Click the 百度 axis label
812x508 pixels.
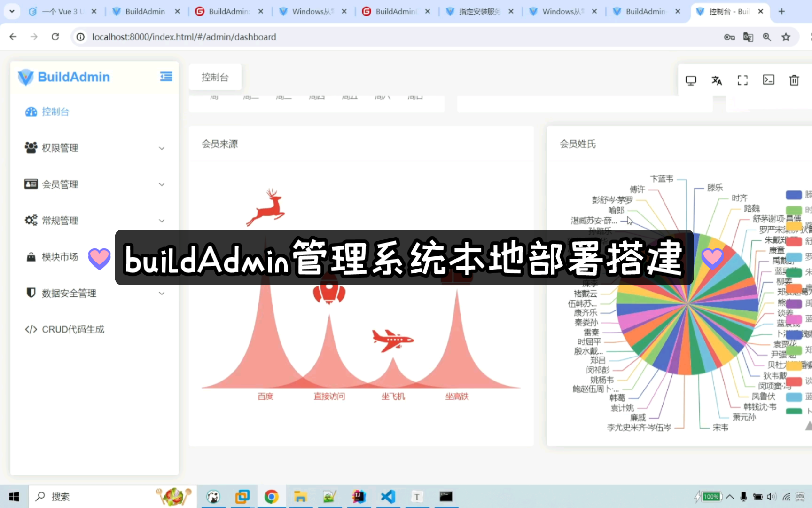click(265, 397)
